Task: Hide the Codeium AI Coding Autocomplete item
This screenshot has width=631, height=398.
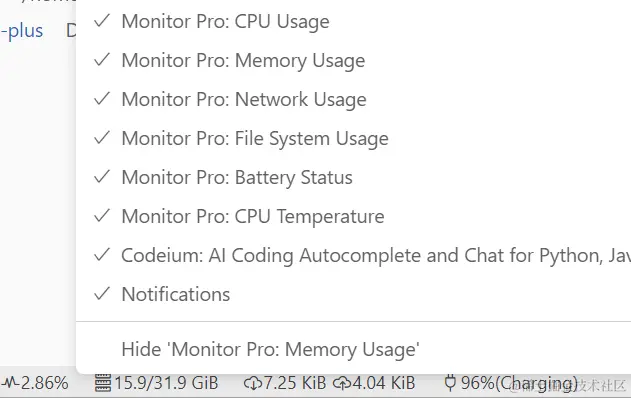Action: tap(353, 256)
